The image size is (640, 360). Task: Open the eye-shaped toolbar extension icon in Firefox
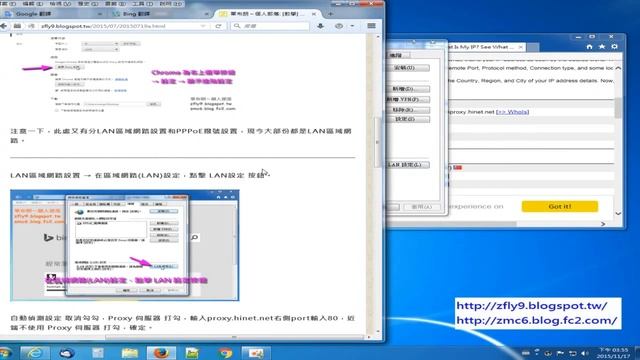pos(339,26)
